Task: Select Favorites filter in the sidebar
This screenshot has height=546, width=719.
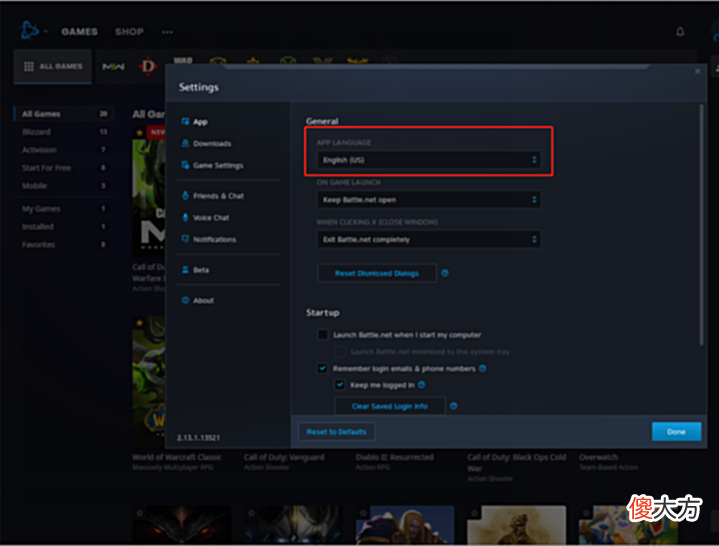Action: (x=64, y=245)
